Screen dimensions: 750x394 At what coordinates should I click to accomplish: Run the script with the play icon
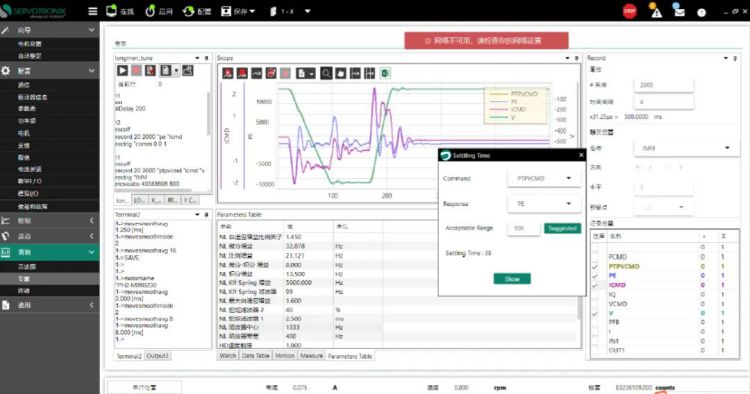tap(122, 70)
